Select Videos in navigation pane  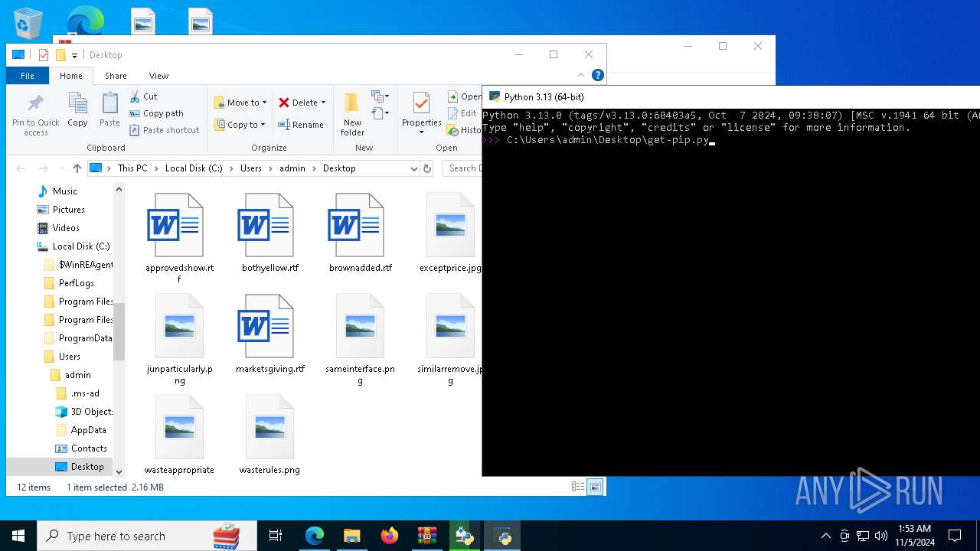click(x=66, y=228)
